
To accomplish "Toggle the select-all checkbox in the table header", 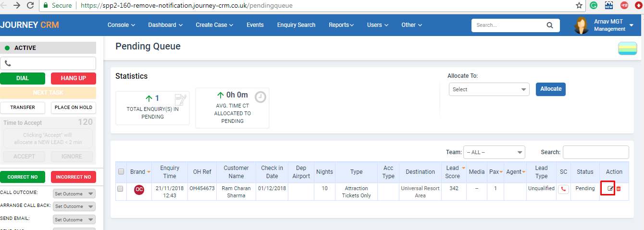I will coord(121,172).
